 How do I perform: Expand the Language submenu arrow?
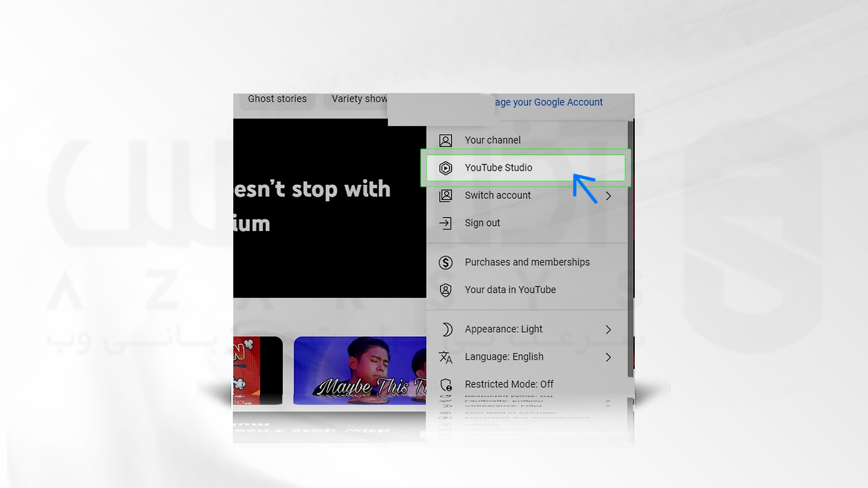608,357
